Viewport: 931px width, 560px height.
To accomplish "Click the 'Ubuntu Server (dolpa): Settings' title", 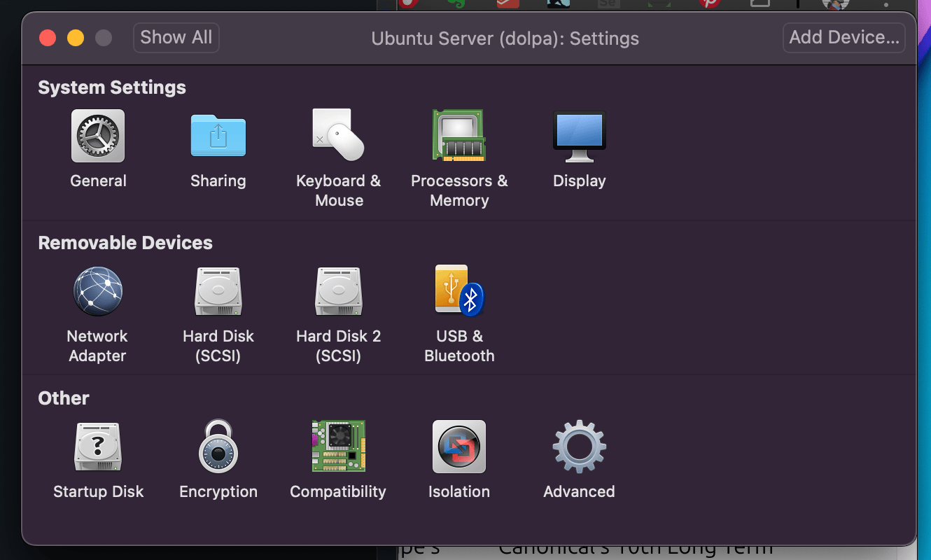I will point(505,38).
